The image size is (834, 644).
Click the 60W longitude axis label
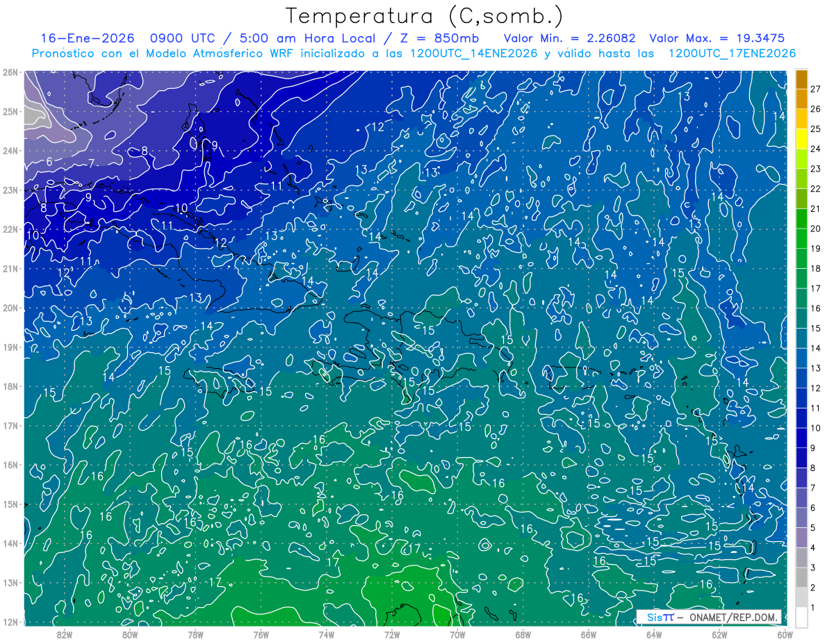[x=785, y=634]
